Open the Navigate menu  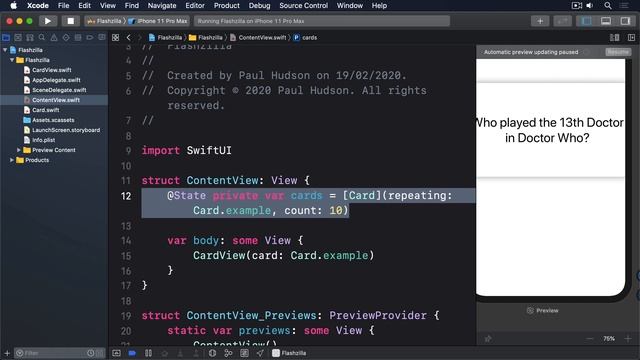(x=162, y=6)
